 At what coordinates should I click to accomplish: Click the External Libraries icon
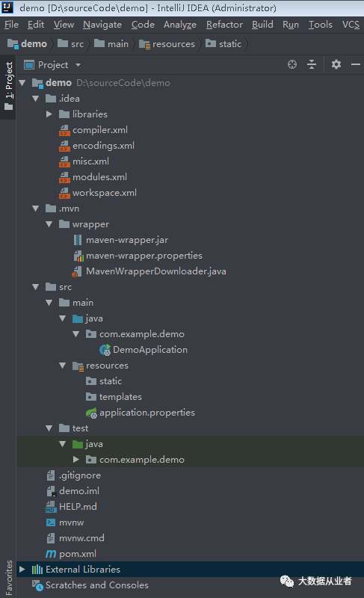[x=37, y=570]
